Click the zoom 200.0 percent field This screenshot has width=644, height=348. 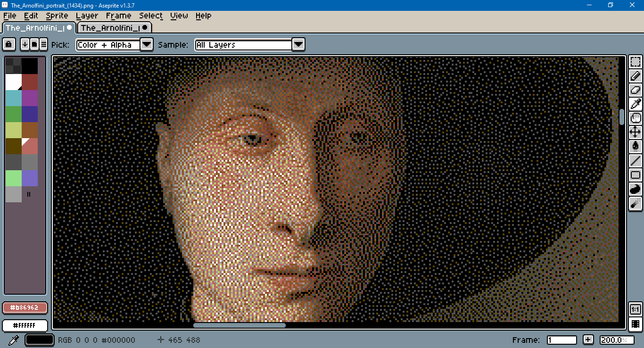click(x=617, y=340)
